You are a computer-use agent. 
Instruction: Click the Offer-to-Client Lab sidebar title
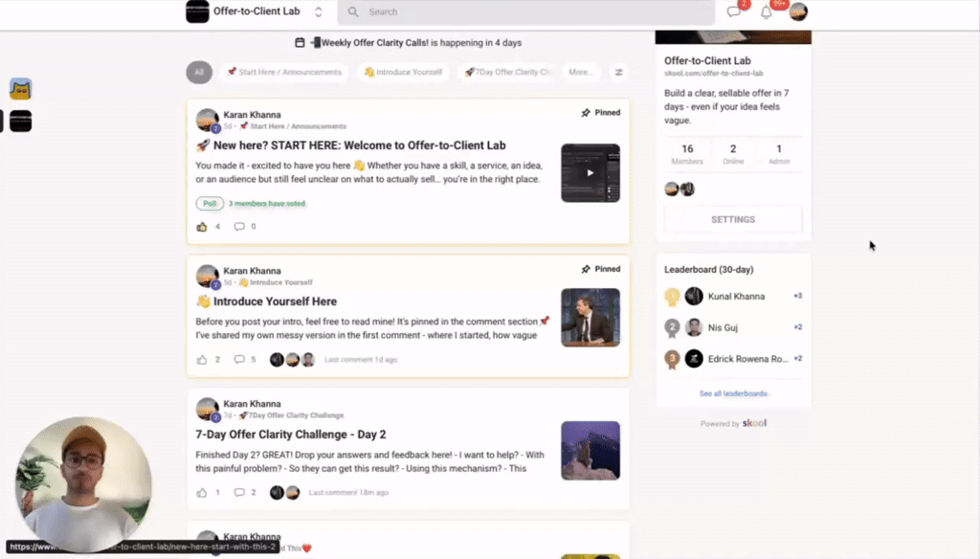tap(707, 60)
